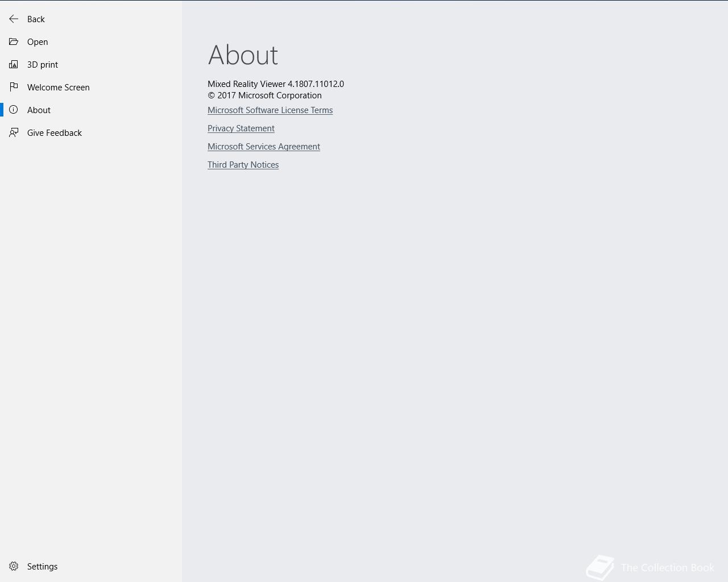Open Settings label at bottom
The height and width of the screenshot is (582, 728).
click(x=42, y=567)
